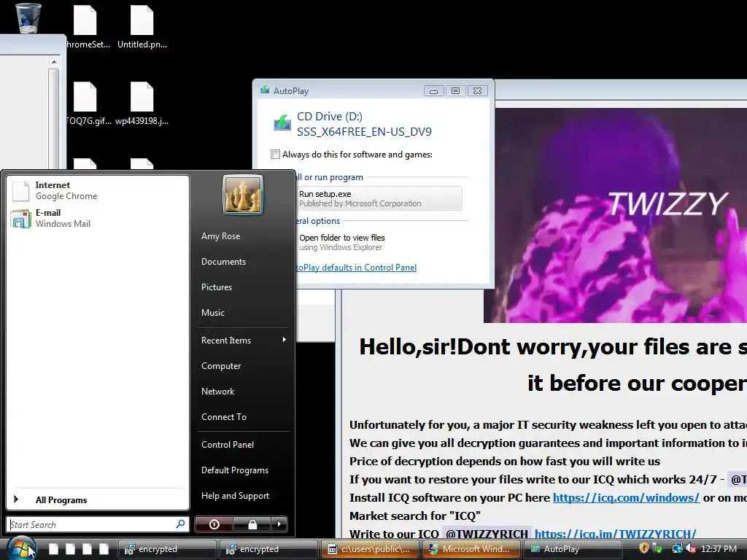Expand the Recent Items submenu arrow
Viewport: 747px width, 560px height.
(284, 340)
